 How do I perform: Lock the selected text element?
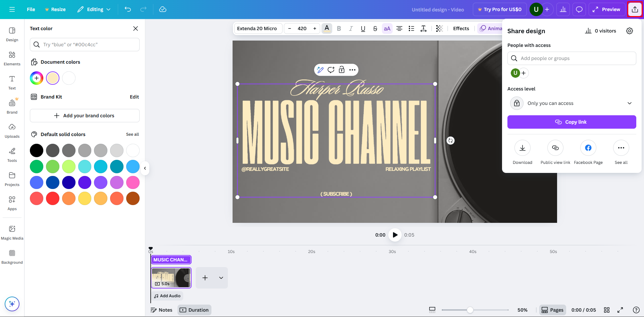(x=342, y=70)
